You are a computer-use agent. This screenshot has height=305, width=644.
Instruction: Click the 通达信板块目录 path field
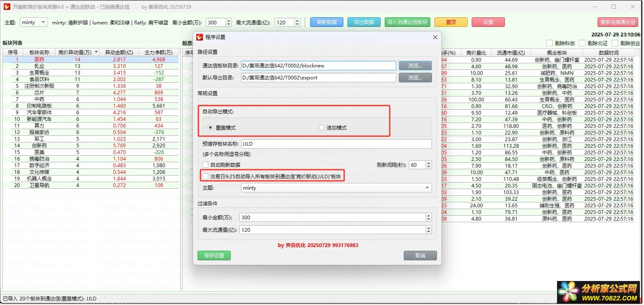tap(318, 65)
